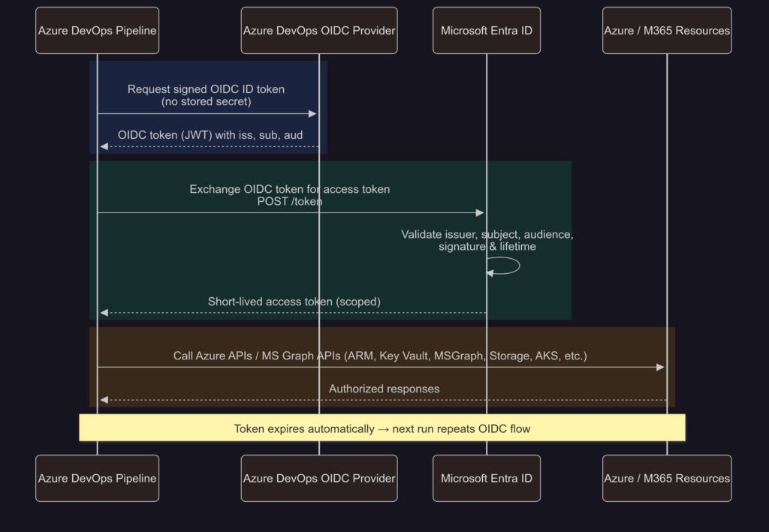Click the bottom Azure DevOps Pipeline box
The height and width of the screenshot is (532, 769).
(97, 478)
